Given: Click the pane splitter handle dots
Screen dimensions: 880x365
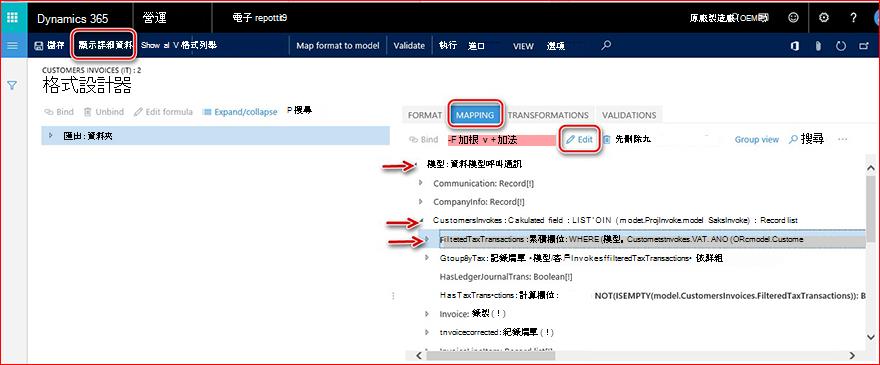Looking at the screenshot, I should (x=393, y=295).
